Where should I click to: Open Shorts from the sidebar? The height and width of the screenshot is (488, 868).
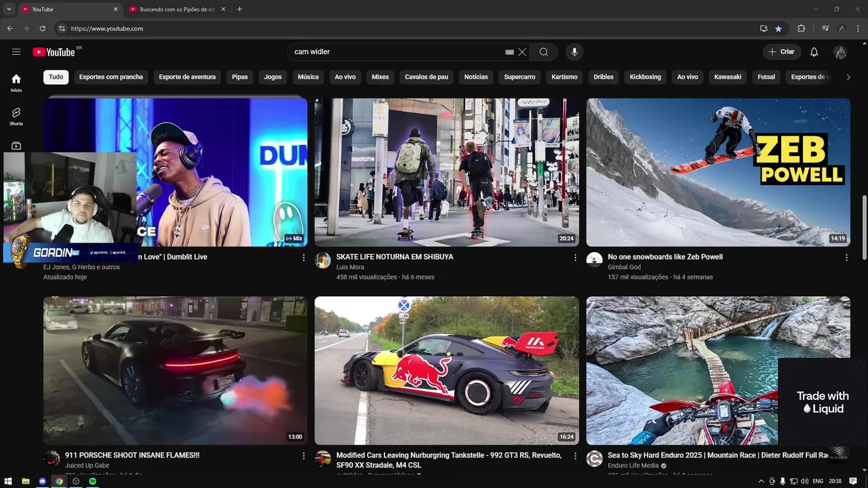tap(16, 117)
